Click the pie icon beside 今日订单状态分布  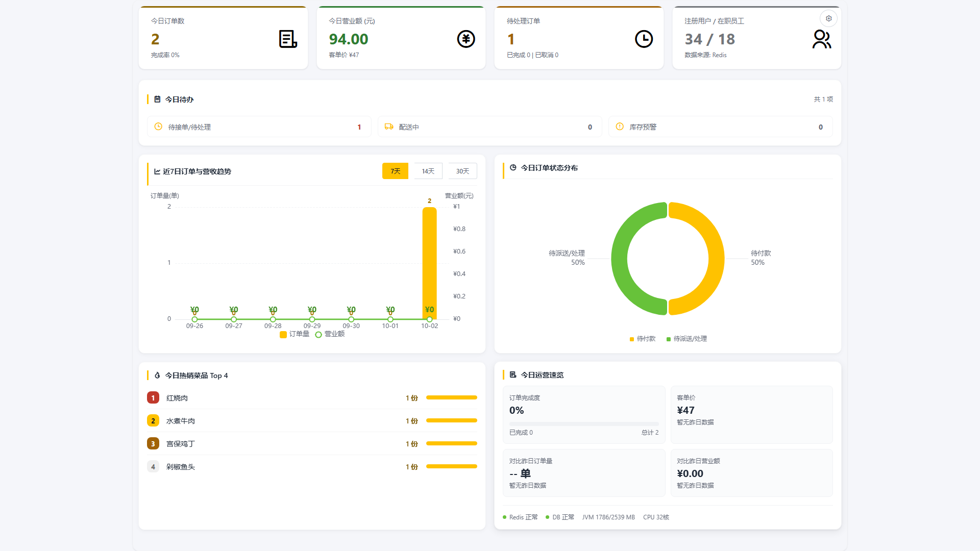coord(513,167)
